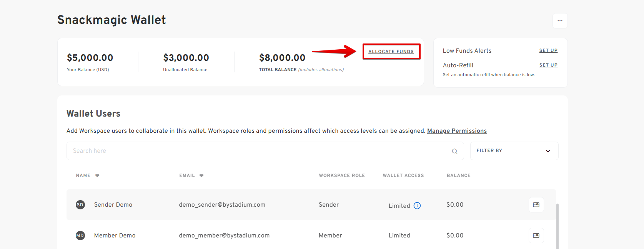
Task: Click the wallet icon for Member Demo
Action: (536, 236)
